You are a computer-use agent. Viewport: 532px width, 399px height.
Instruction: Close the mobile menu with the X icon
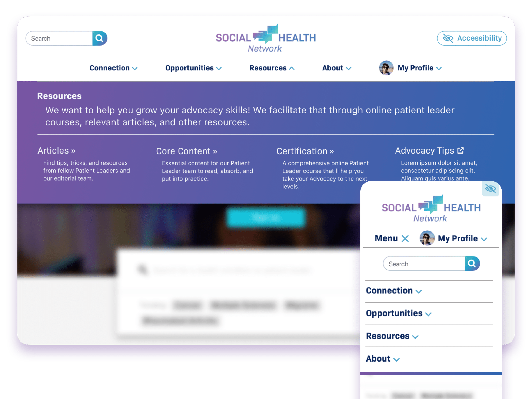pyautogui.click(x=405, y=238)
